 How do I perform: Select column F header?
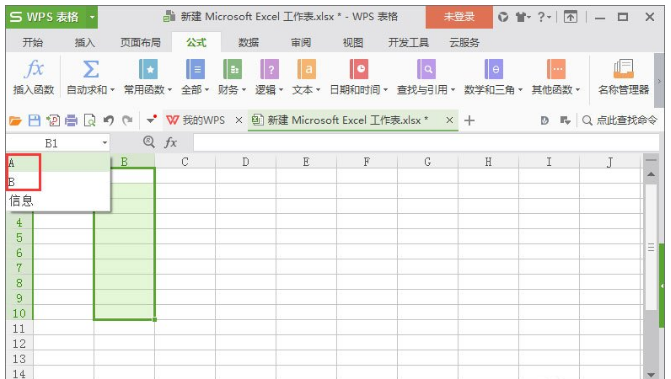(x=367, y=162)
